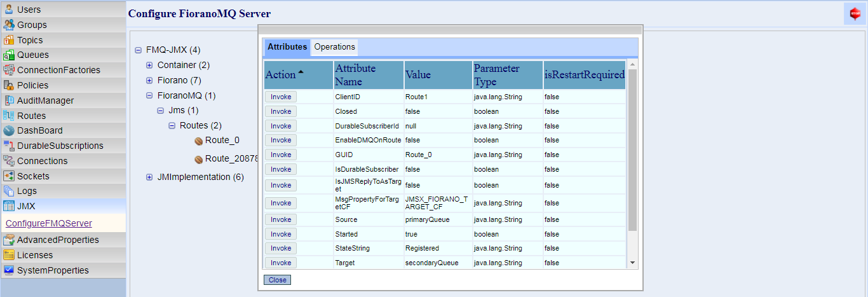Image resolution: width=868 pixels, height=297 pixels.
Task: Collapse the FioranoMQ (1) node
Action: [149, 95]
